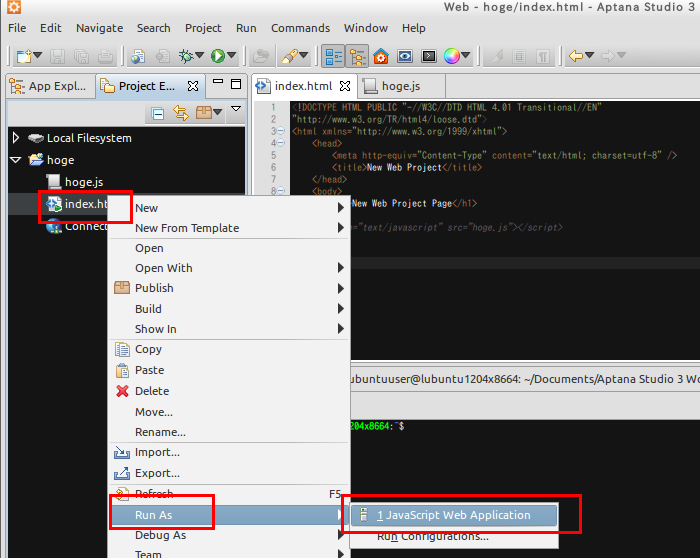Choose Rename... in the context menu
The image size is (700, 558).
coord(229,432)
